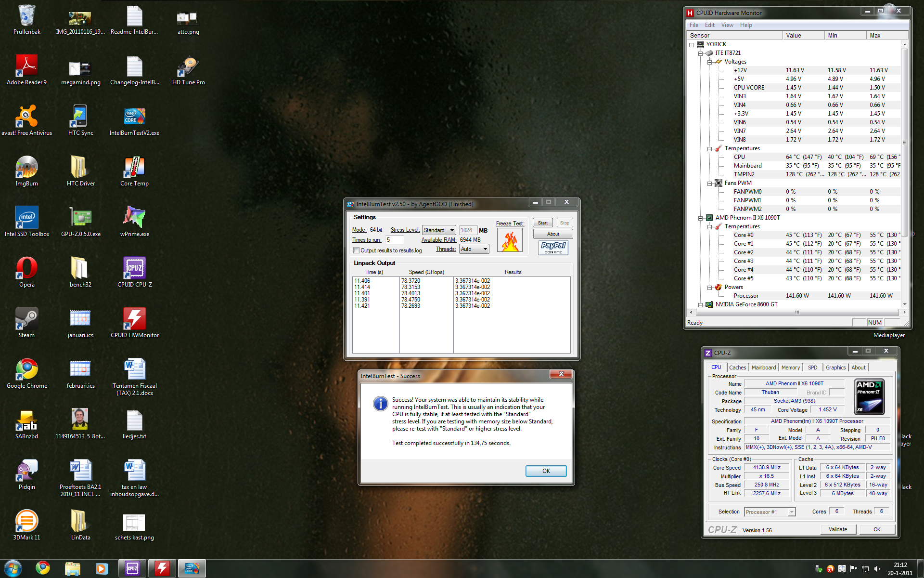Viewport: 924px width, 578px height.
Task: Open ImgBurn desktop icon
Action: (x=27, y=171)
